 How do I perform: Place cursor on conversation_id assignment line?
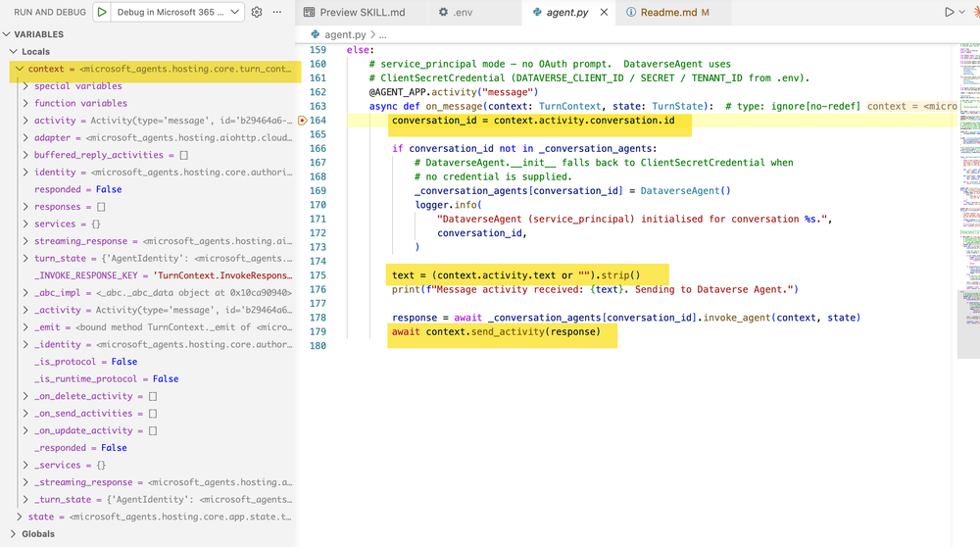point(533,120)
